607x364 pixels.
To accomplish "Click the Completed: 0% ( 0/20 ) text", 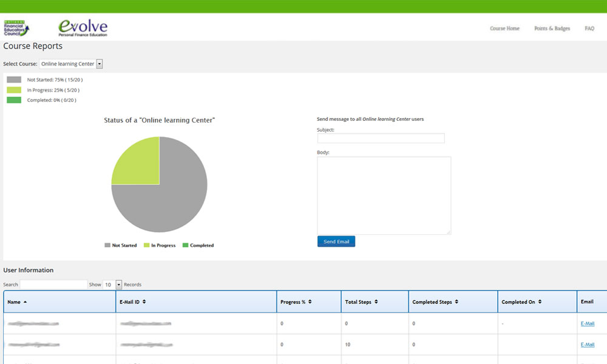I will click(52, 100).
